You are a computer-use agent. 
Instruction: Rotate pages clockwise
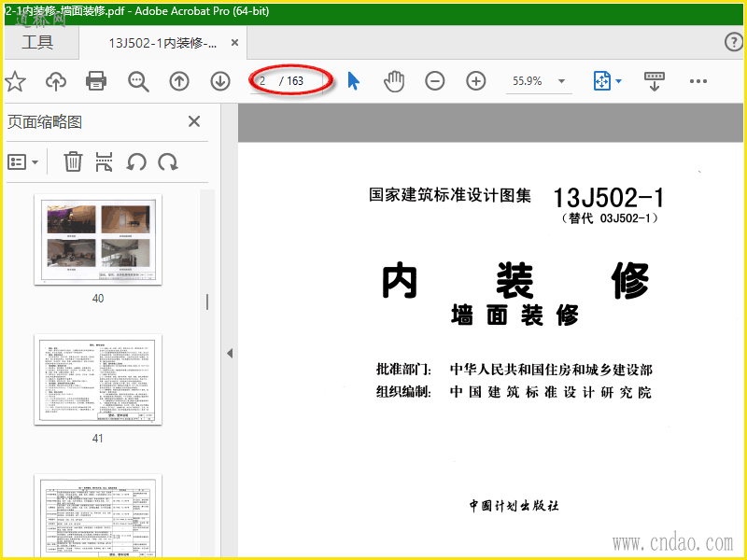168,162
